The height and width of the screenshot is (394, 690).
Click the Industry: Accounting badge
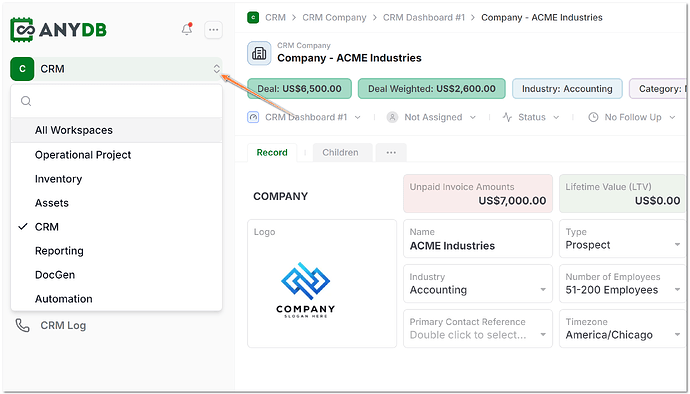[x=567, y=89]
